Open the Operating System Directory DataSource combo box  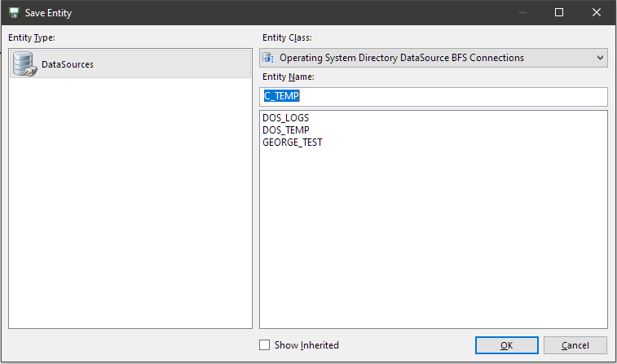click(434, 58)
